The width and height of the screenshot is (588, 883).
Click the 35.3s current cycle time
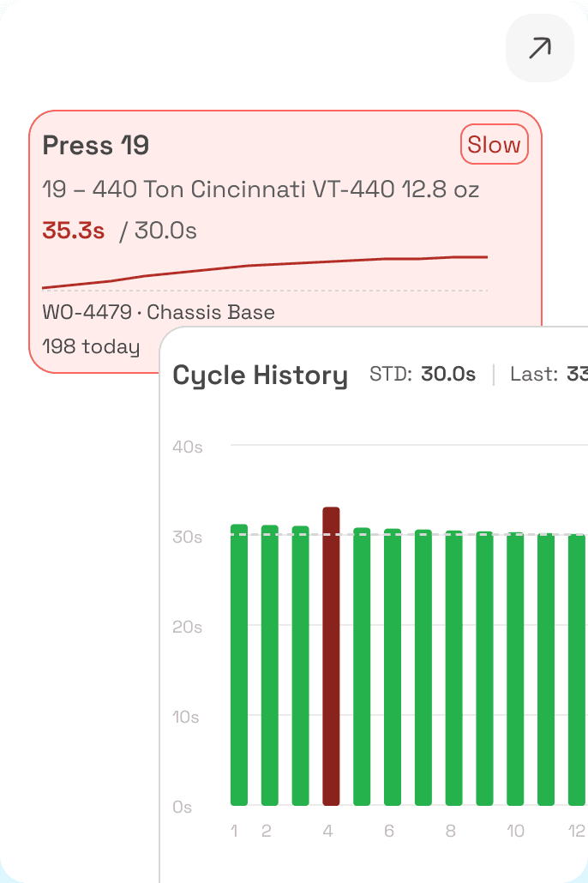click(x=73, y=231)
